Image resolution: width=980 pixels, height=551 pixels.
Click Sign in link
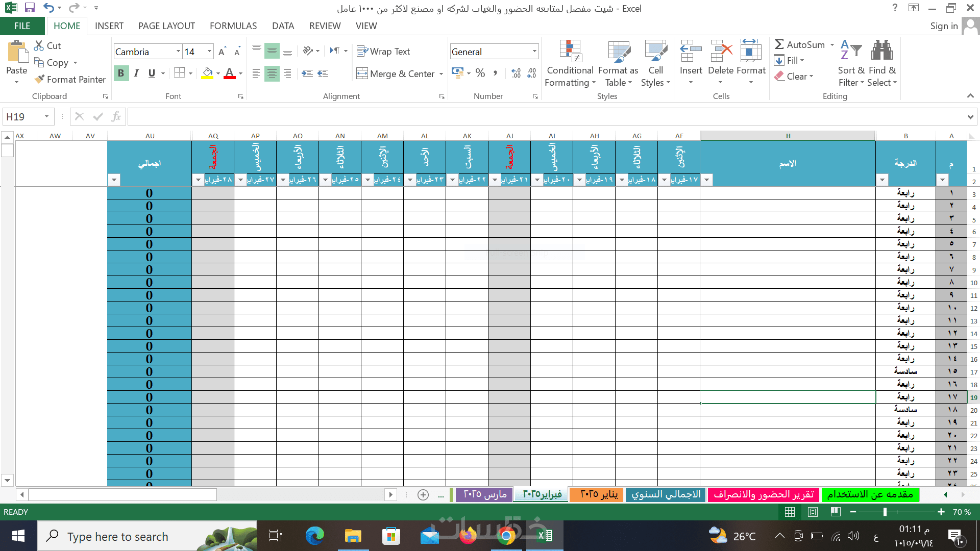[944, 26]
